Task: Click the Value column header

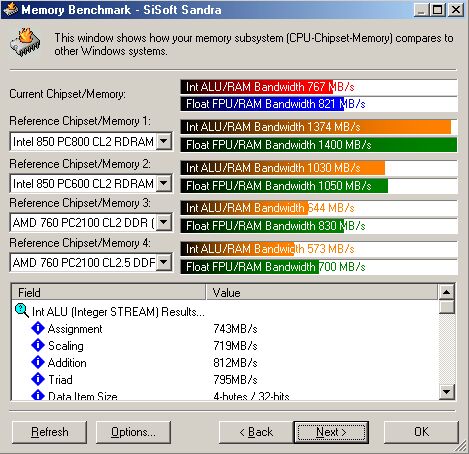Action: tap(322, 292)
